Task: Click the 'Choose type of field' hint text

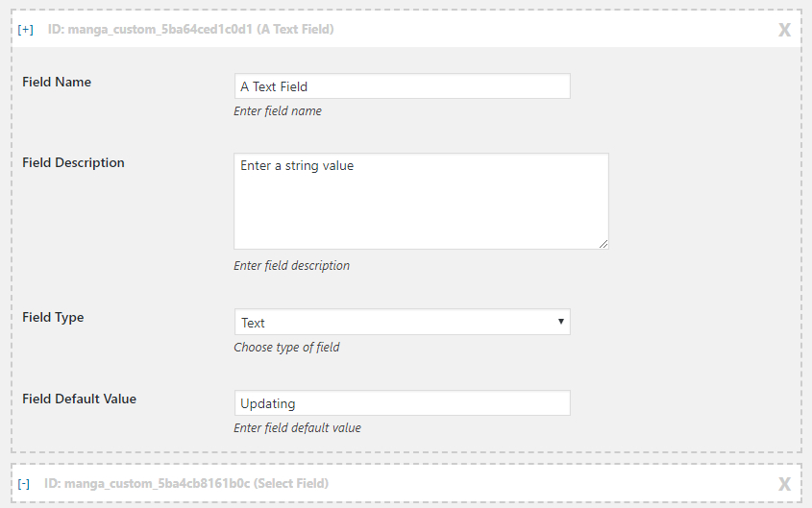Action: point(286,347)
